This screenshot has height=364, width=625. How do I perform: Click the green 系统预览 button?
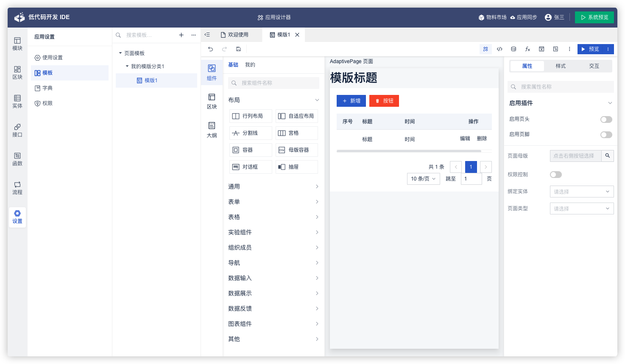(594, 17)
